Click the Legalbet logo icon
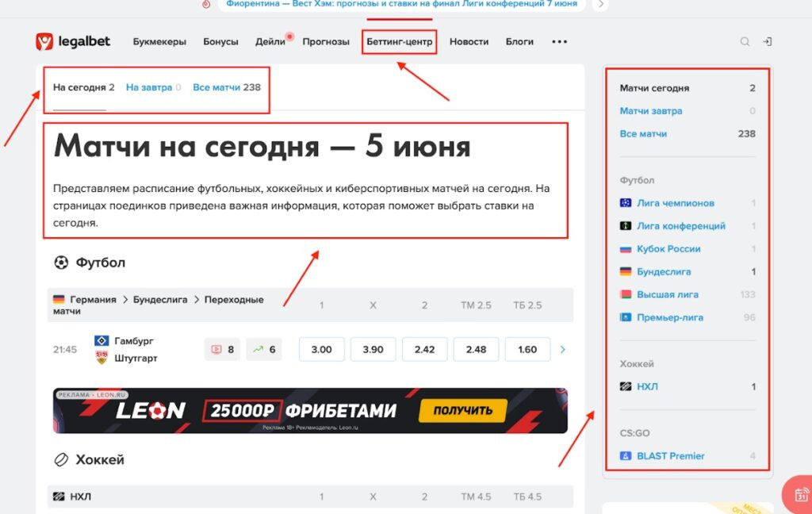 point(44,41)
